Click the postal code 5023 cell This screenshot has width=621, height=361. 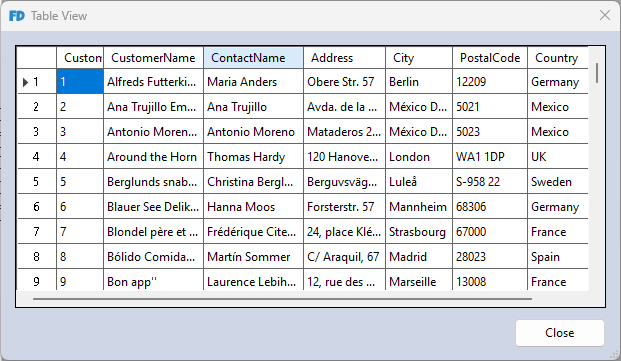(490, 132)
